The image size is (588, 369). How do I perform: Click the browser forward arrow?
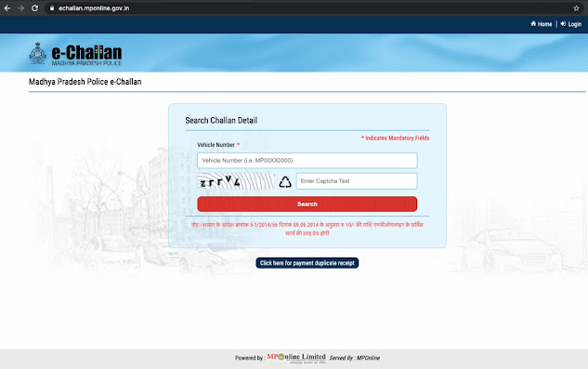pyautogui.click(x=21, y=7)
